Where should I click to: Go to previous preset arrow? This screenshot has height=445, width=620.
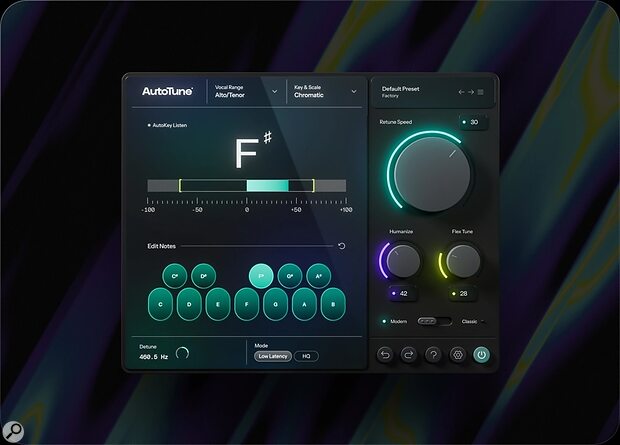[x=461, y=92]
